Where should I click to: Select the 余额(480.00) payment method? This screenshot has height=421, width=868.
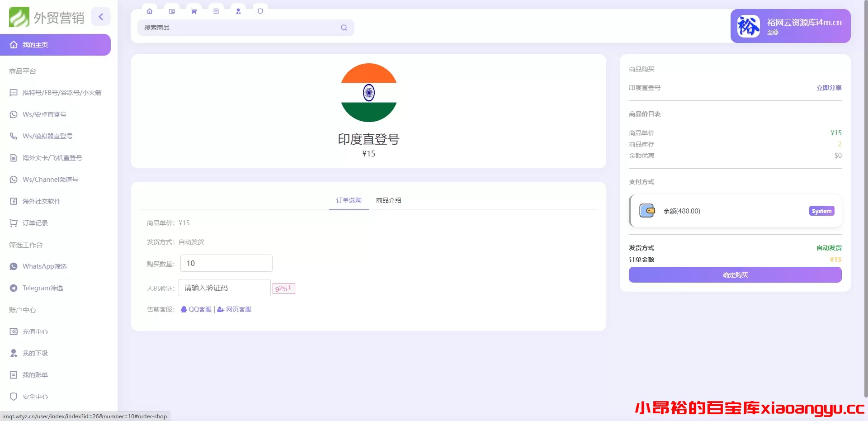pos(735,211)
